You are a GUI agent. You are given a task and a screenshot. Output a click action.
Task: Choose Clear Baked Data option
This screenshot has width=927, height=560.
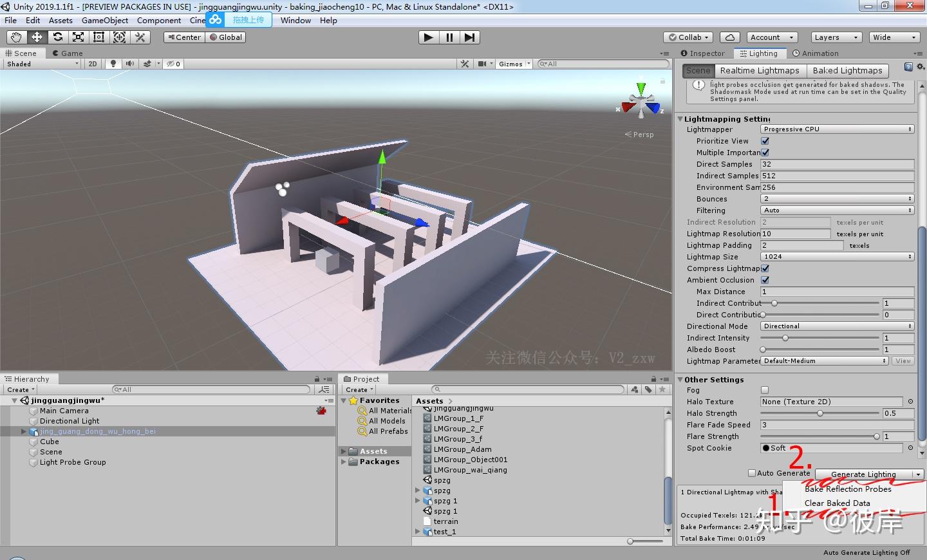tap(837, 503)
